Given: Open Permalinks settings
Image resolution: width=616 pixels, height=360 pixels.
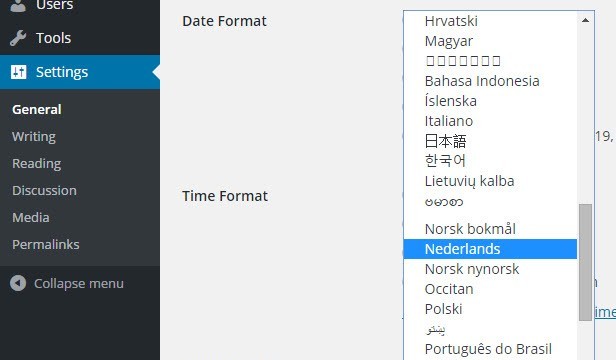Looking at the screenshot, I should [x=46, y=244].
